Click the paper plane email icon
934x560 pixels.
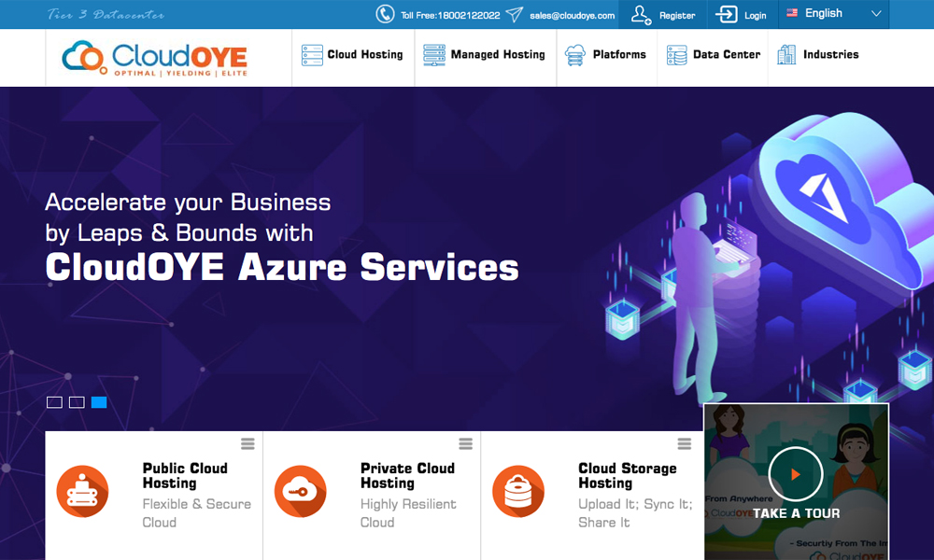[x=515, y=14]
